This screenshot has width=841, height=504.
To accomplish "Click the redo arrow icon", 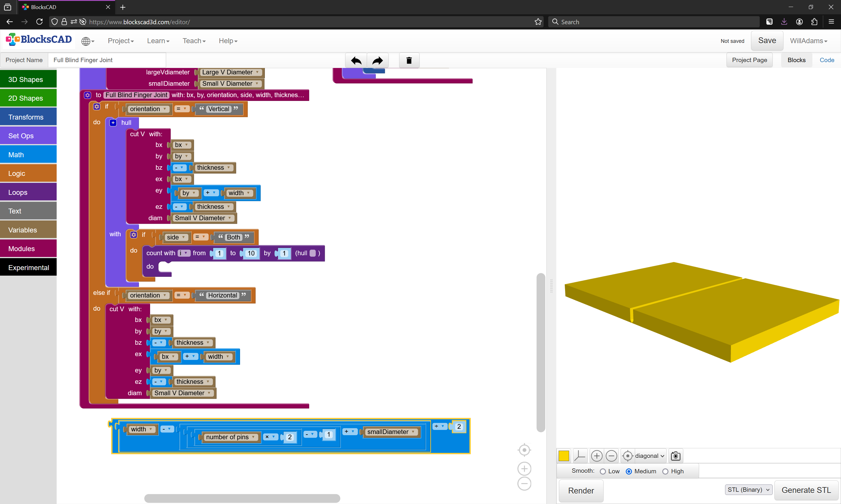I will coord(377,60).
